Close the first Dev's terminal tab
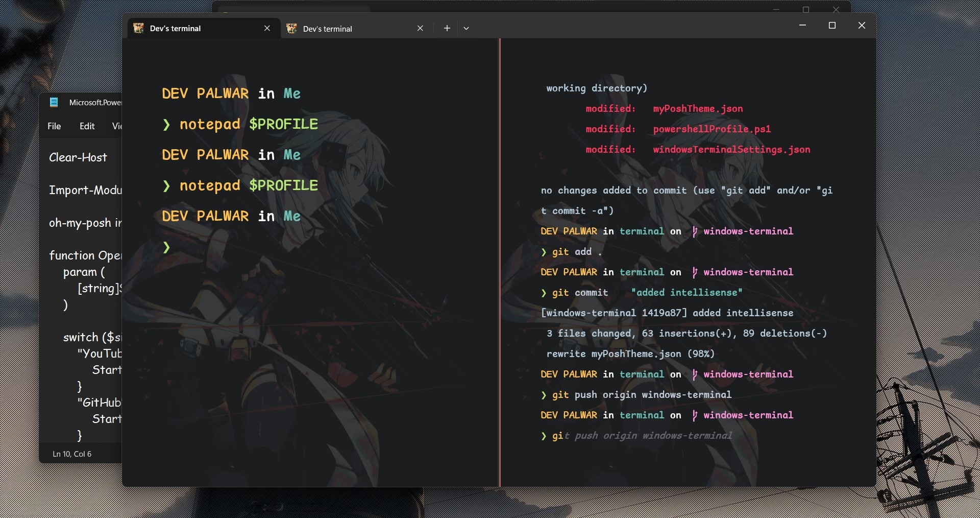Image resolution: width=980 pixels, height=518 pixels. [267, 28]
